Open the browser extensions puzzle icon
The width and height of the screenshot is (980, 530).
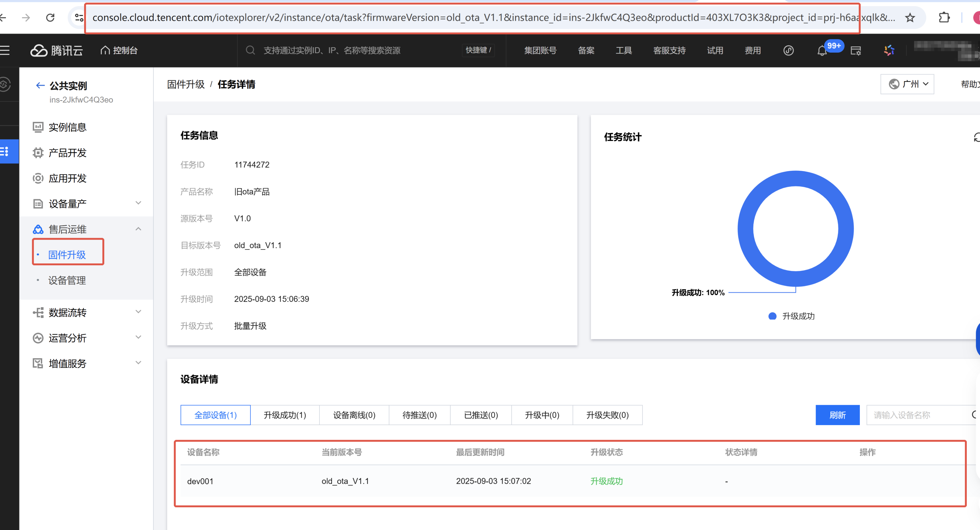tap(944, 17)
